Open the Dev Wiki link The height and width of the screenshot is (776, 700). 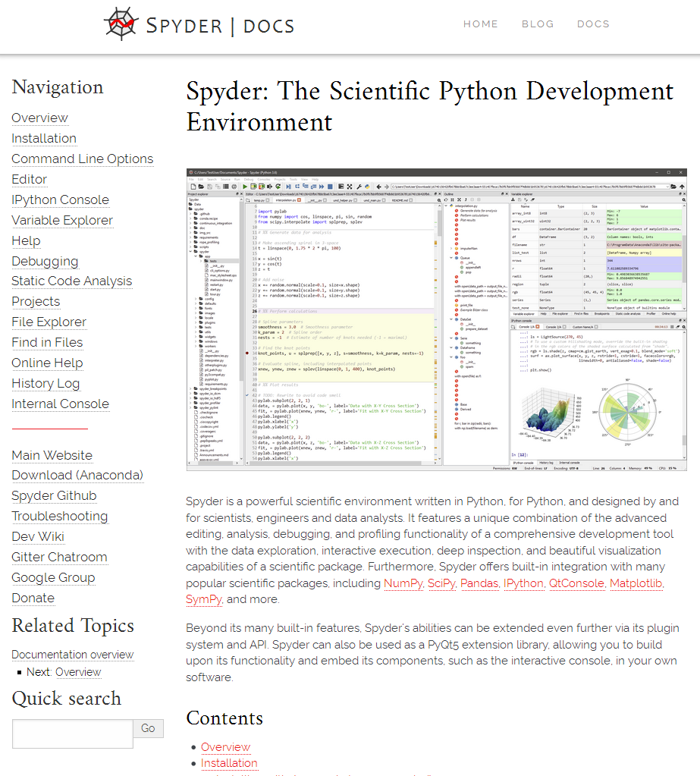point(38,536)
